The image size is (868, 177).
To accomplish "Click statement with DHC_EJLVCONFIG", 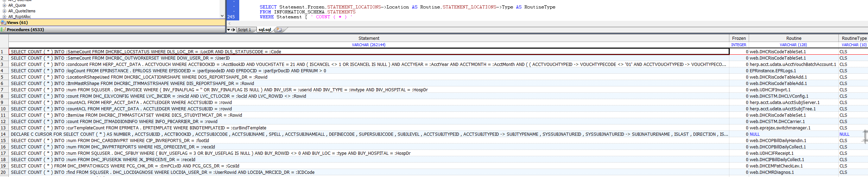I will (x=369, y=96).
